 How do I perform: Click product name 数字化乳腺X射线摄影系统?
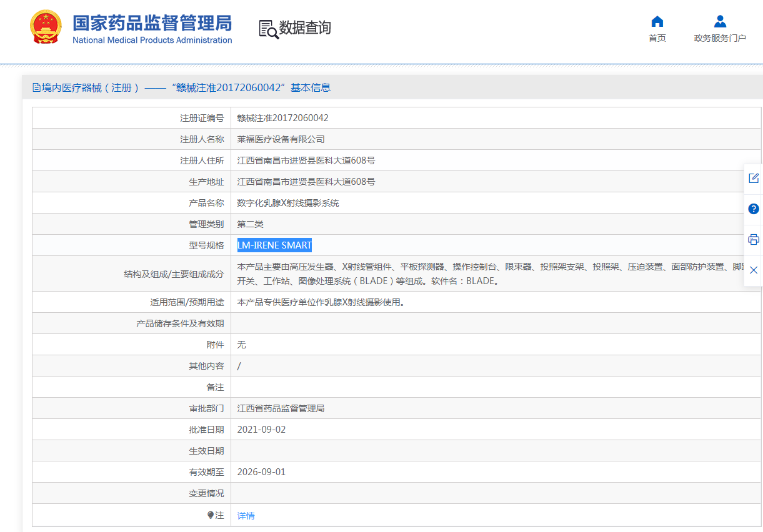point(288,203)
